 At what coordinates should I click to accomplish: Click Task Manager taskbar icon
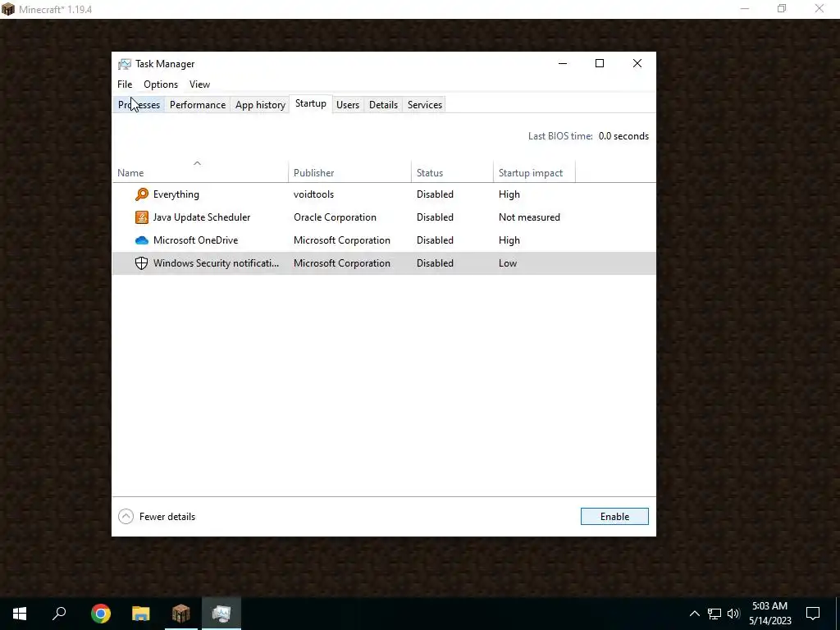click(x=221, y=614)
